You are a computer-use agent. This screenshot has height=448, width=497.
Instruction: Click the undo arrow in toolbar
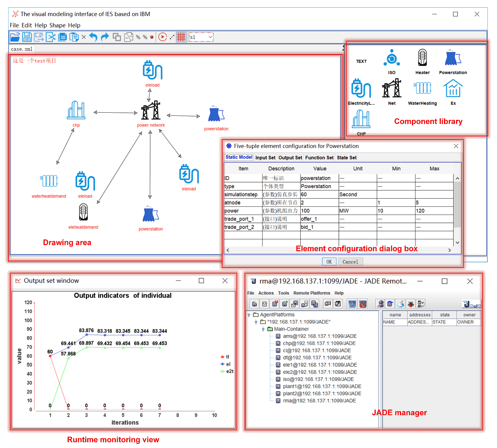click(x=93, y=37)
